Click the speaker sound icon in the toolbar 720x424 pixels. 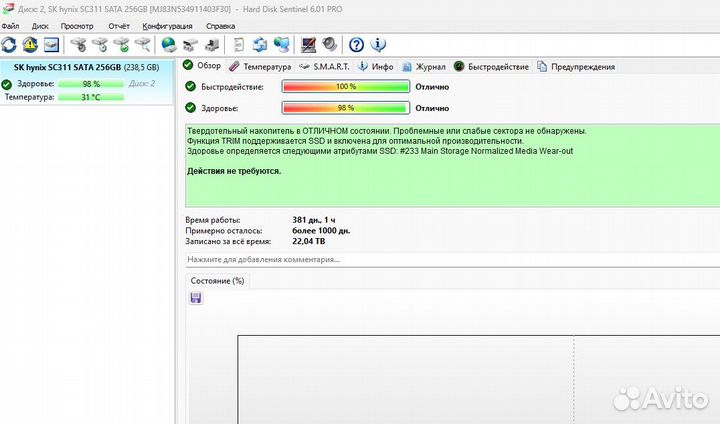(x=328, y=45)
